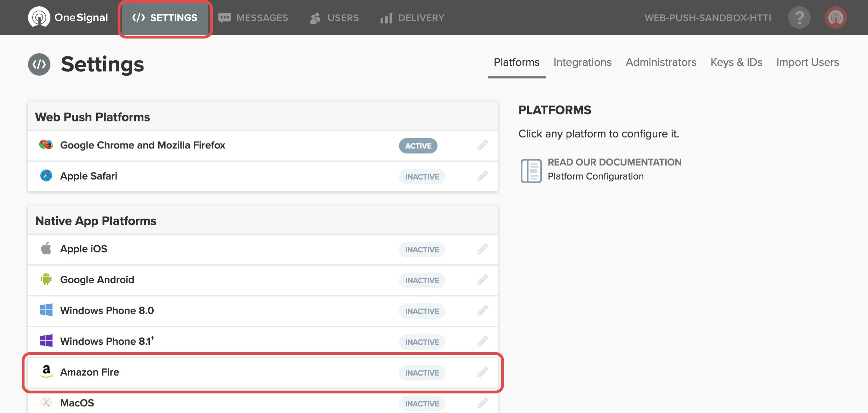Select the Windows Phone 8.1+ platform name
The width and height of the screenshot is (868, 413).
(x=107, y=341)
